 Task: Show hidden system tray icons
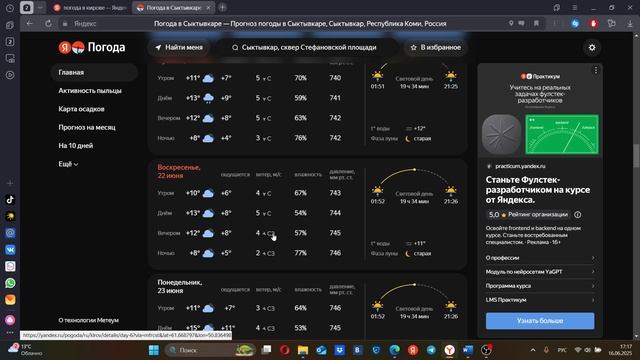pos(533,350)
